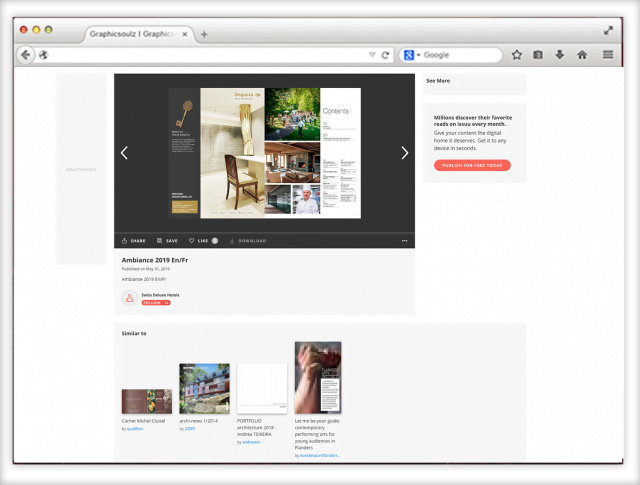Screen dimensions: 640x485
Task: Open the URL bar history dropdown arrow
Action: pos(372,55)
